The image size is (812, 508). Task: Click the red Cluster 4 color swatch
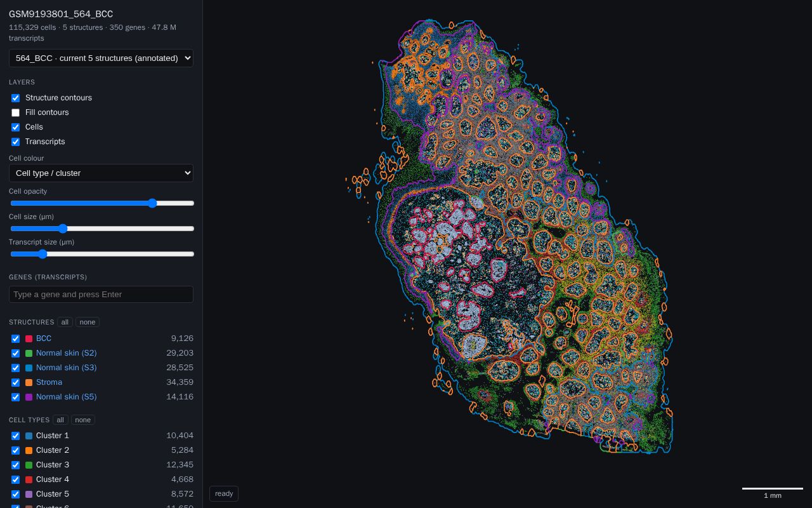point(29,479)
